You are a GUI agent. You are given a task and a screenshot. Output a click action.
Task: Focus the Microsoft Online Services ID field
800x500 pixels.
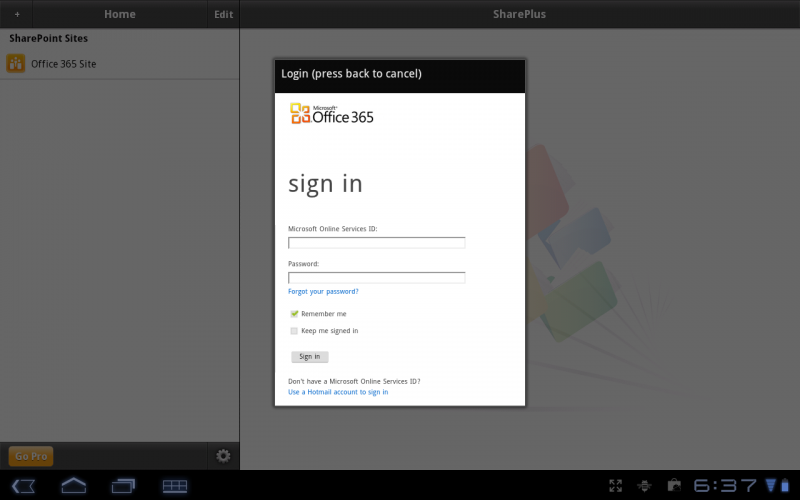pyautogui.click(x=377, y=243)
